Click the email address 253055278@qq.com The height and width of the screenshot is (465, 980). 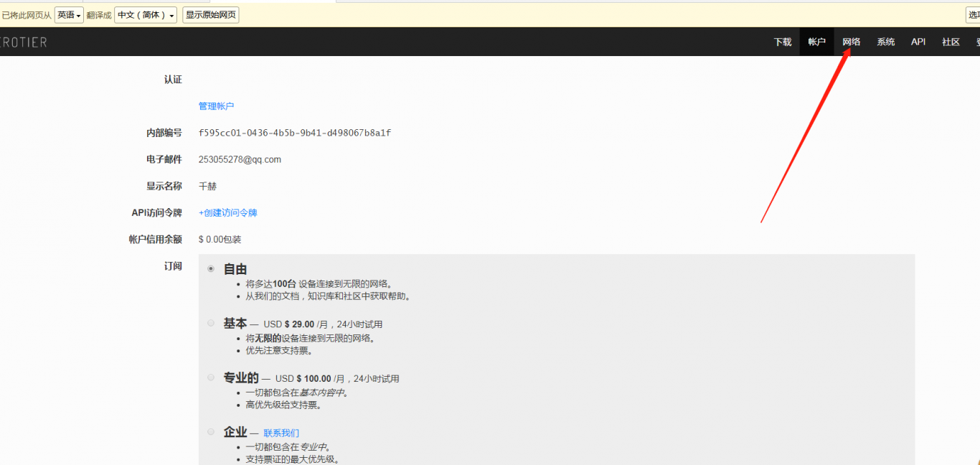(x=240, y=160)
